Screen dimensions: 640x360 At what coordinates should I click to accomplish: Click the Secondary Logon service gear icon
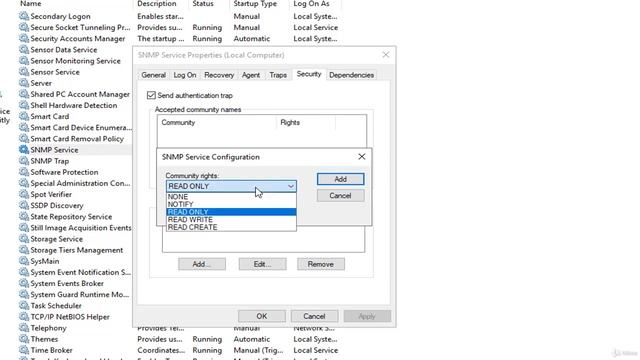coord(24,16)
